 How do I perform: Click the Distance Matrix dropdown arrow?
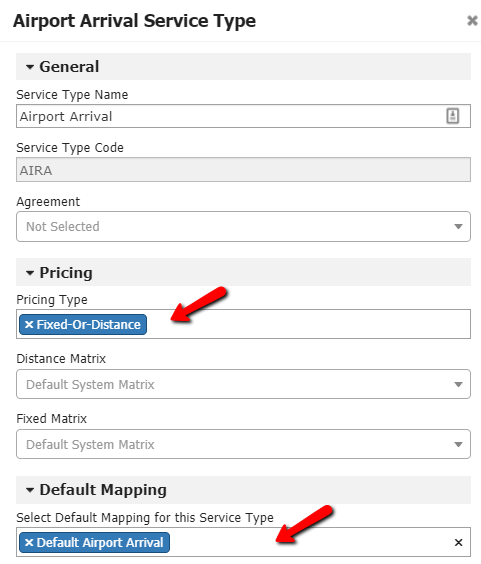[x=458, y=385]
